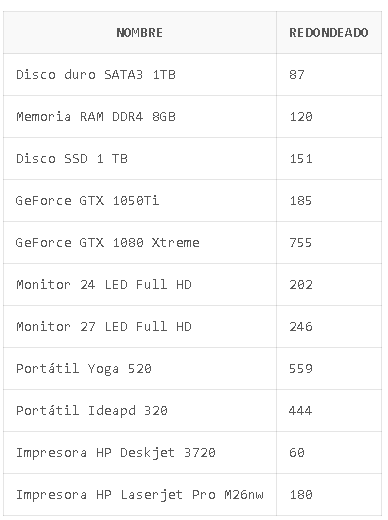The height and width of the screenshot is (520, 388).
Task: Click GeForce GTX 1080 Xtreme name cell
Action: 140,242
